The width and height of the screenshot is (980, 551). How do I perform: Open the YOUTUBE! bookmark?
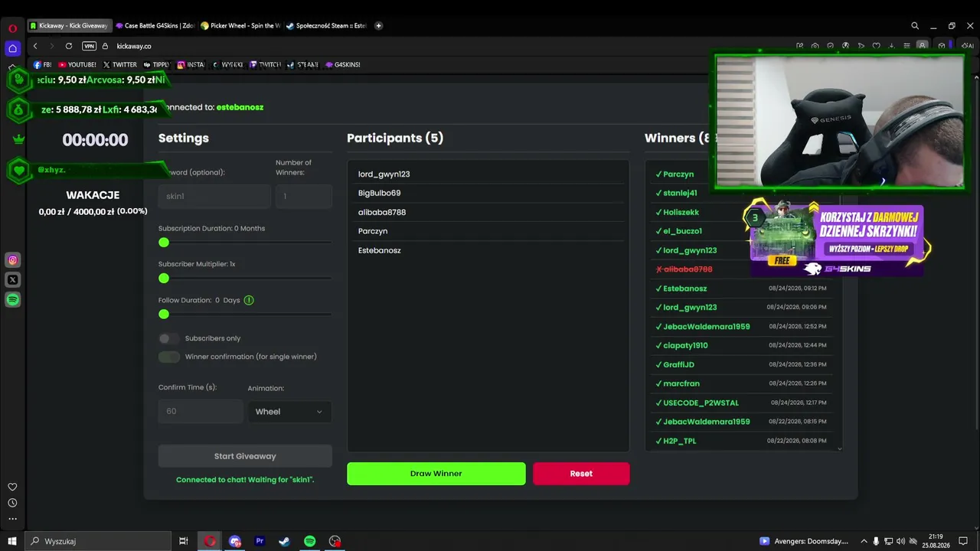coord(77,65)
